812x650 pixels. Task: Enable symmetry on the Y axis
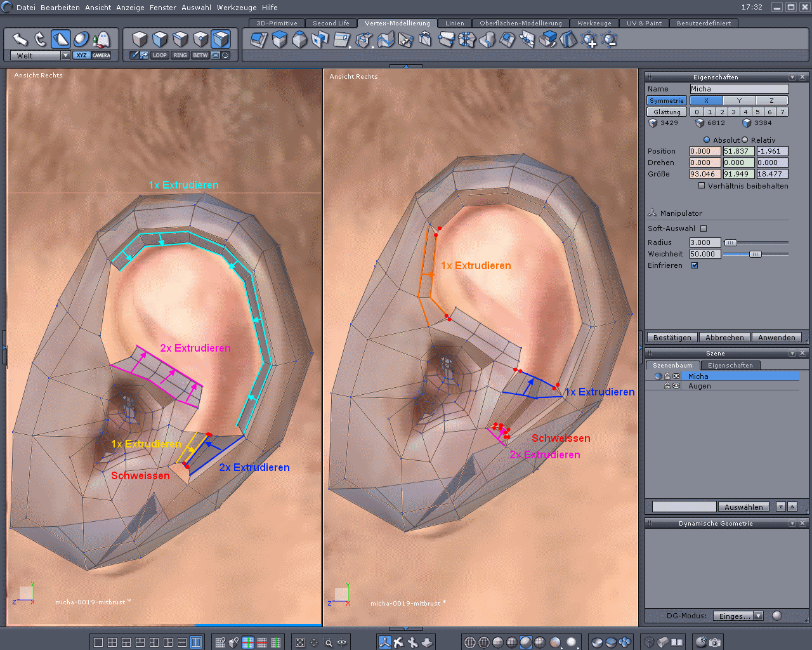tap(739, 100)
